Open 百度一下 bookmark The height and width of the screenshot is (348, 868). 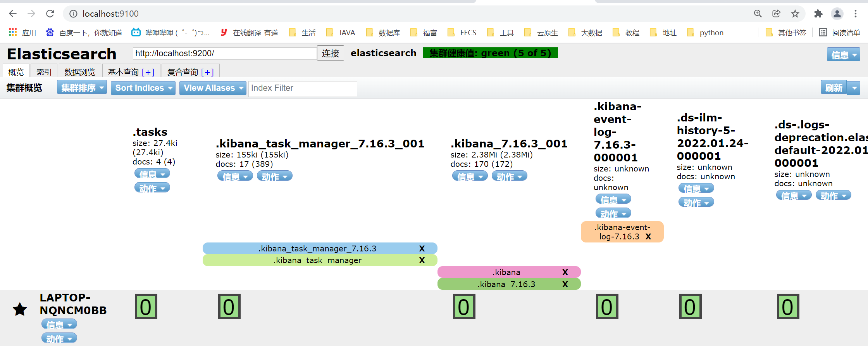click(84, 33)
